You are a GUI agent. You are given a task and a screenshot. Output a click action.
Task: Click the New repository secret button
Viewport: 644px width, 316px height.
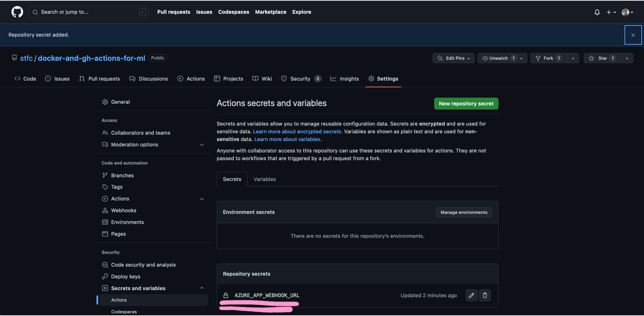click(x=466, y=103)
